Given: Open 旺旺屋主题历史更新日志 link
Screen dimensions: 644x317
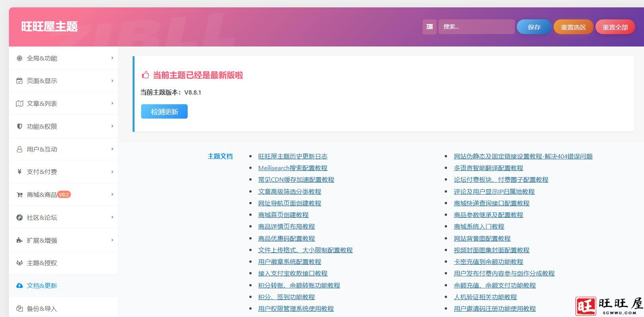Looking at the screenshot, I should (x=293, y=156).
